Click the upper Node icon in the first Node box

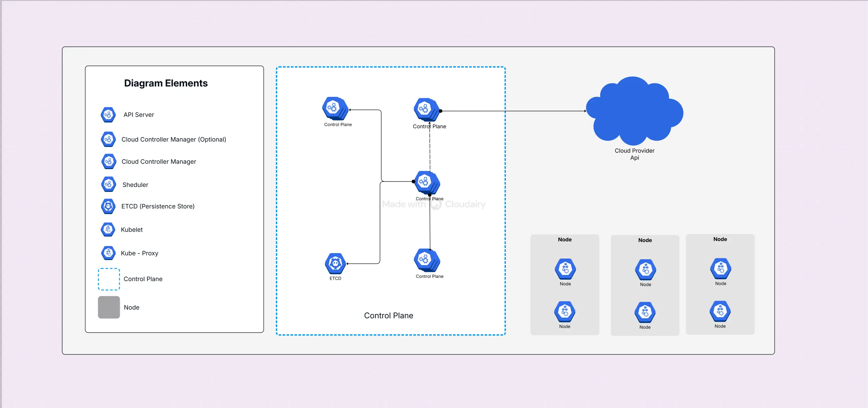click(x=565, y=269)
